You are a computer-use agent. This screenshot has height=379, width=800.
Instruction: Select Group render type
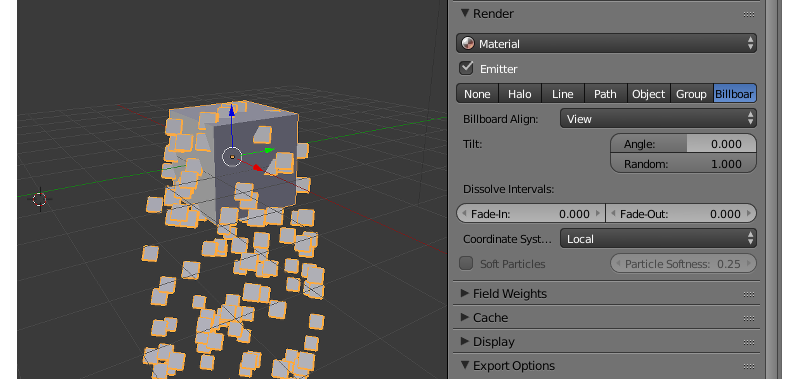point(691,94)
